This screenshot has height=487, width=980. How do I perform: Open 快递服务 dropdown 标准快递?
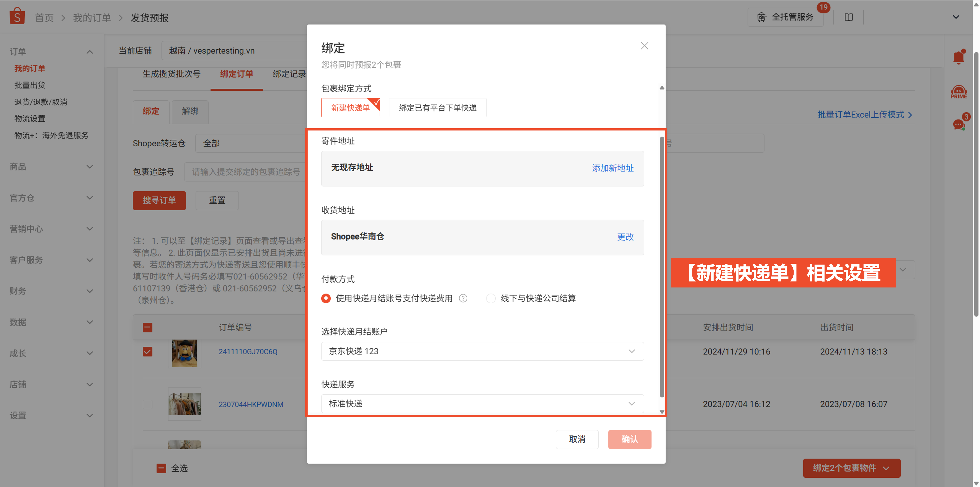click(482, 404)
